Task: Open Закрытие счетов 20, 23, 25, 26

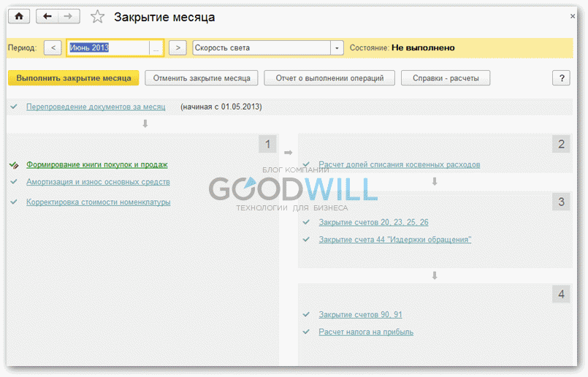Action: (373, 222)
